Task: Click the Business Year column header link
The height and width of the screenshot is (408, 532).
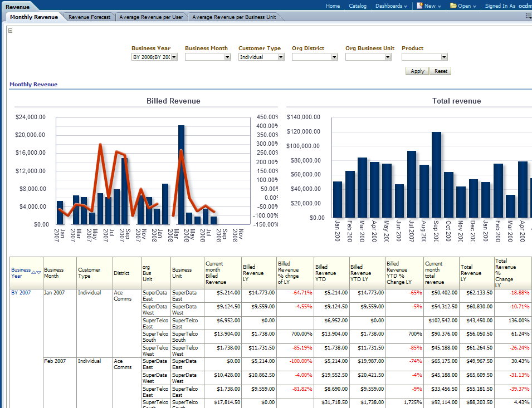Action: tap(21, 273)
